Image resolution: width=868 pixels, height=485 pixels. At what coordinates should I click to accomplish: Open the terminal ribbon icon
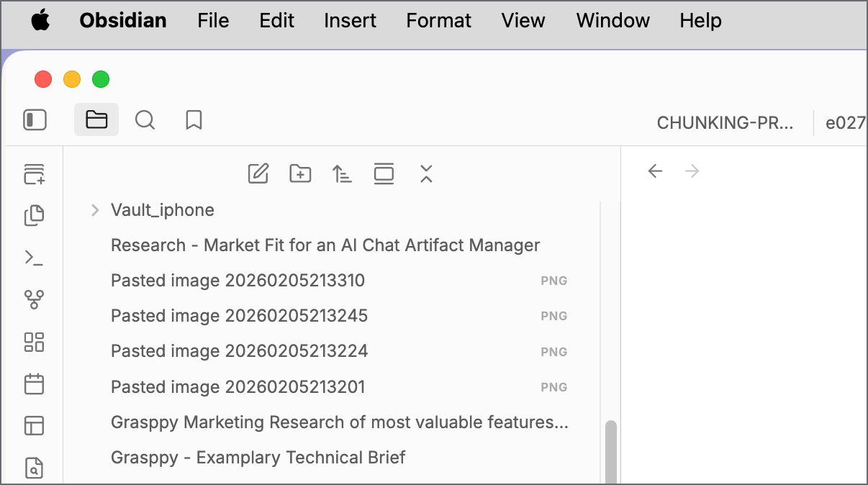pos(35,258)
